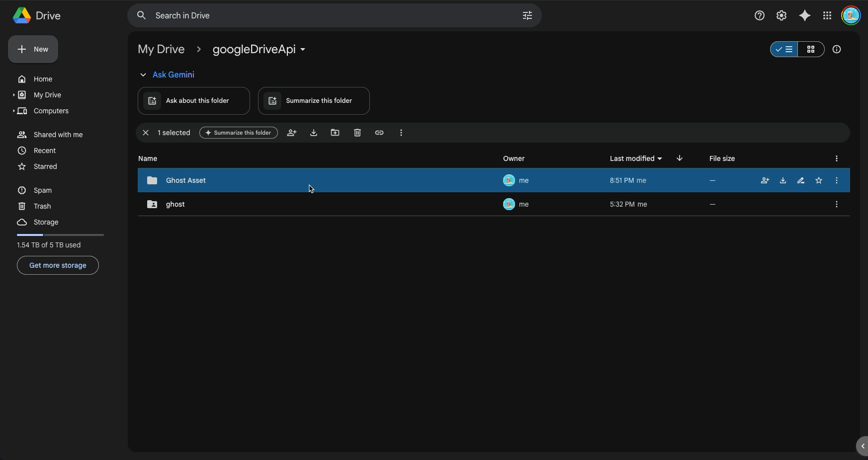Open column header more options menu
This screenshot has height=460, width=868.
(x=837, y=158)
